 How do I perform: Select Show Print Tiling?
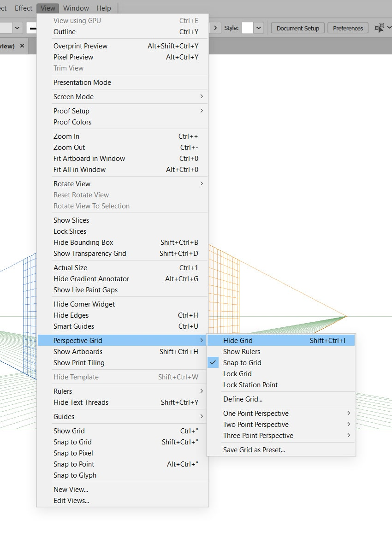(x=123, y=362)
